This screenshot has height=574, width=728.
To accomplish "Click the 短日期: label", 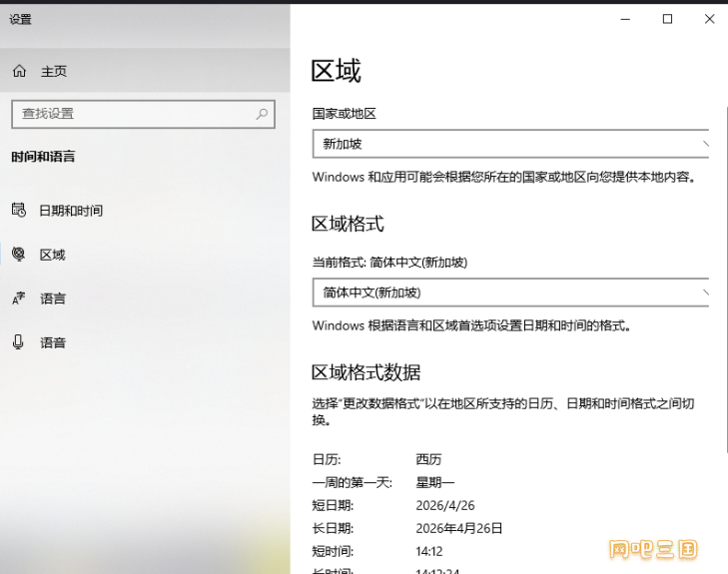I will (333, 505).
